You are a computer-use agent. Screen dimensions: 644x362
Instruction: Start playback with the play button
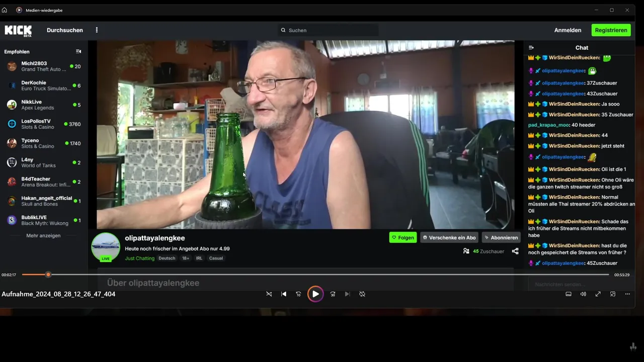[315, 294]
